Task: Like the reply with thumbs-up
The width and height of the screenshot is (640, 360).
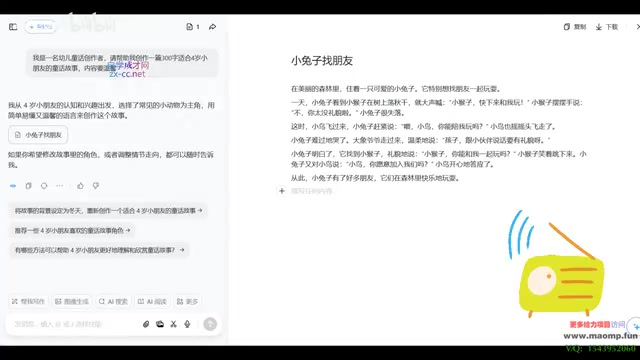Action: (x=80, y=186)
